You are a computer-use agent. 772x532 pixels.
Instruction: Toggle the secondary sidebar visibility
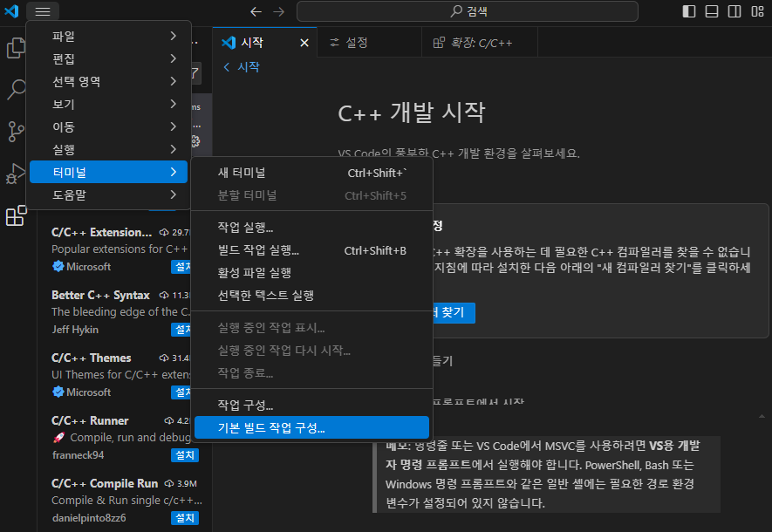coord(734,10)
